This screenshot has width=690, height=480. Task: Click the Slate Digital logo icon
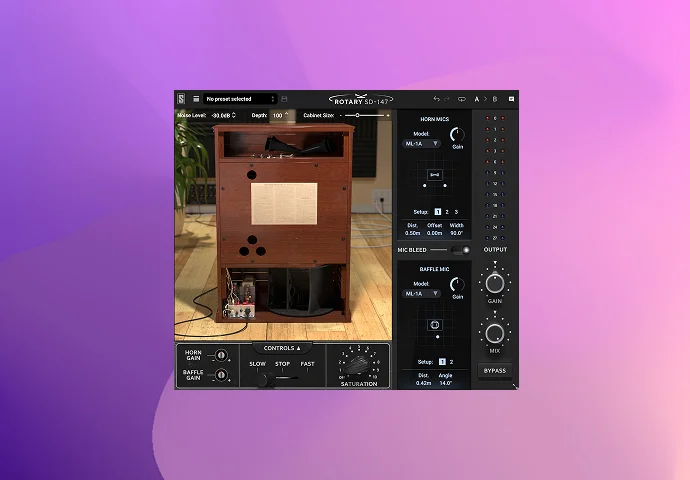coord(181,99)
